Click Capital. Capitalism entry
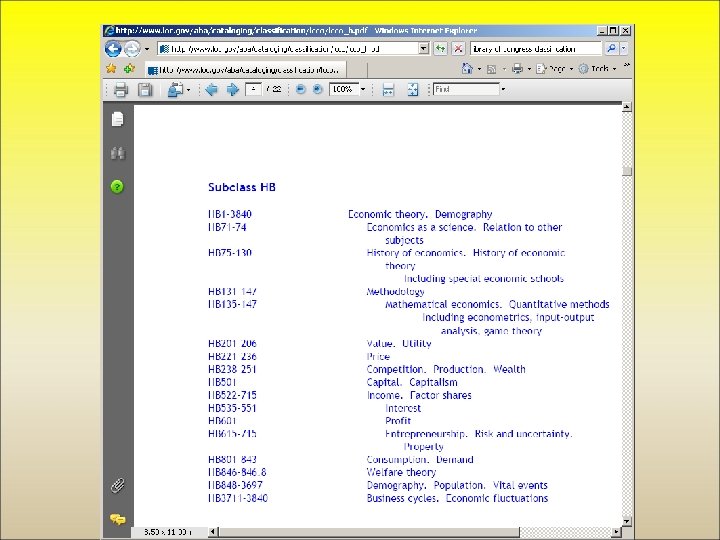The image size is (720, 540). [x=412, y=382]
